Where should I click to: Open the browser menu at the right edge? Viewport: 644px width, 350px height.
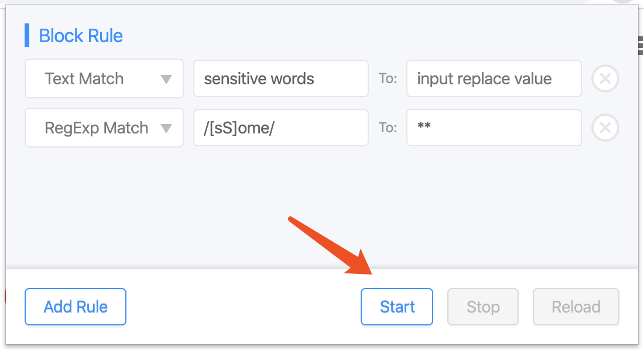(x=640, y=45)
